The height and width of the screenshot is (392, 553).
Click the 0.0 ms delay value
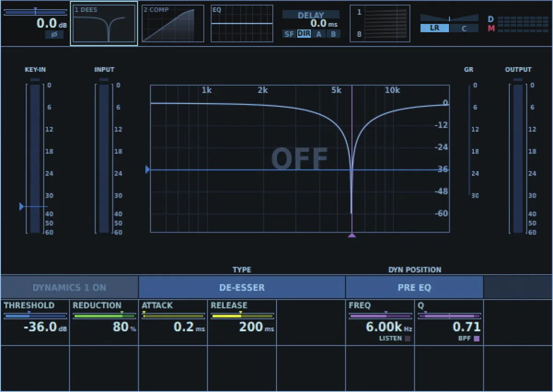(x=324, y=23)
